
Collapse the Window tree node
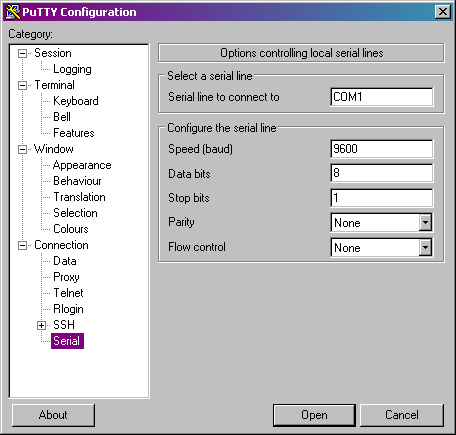point(22,150)
